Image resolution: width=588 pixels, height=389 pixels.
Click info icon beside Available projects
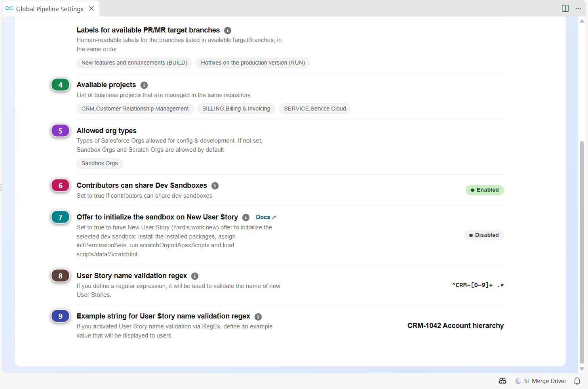point(144,85)
